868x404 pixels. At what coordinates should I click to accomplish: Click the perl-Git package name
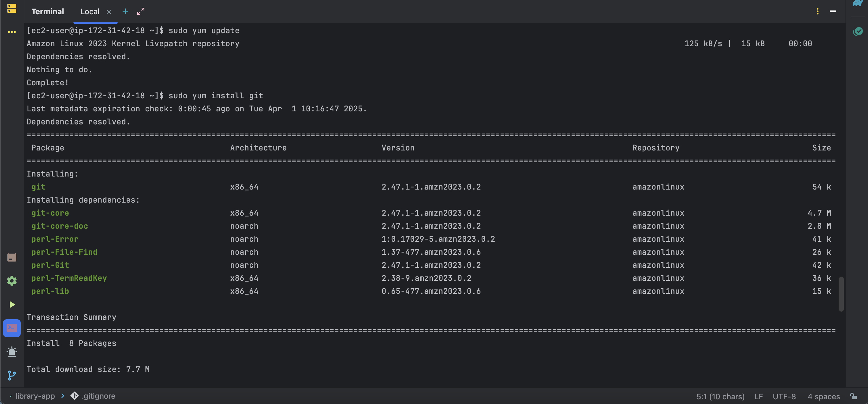[x=50, y=265]
